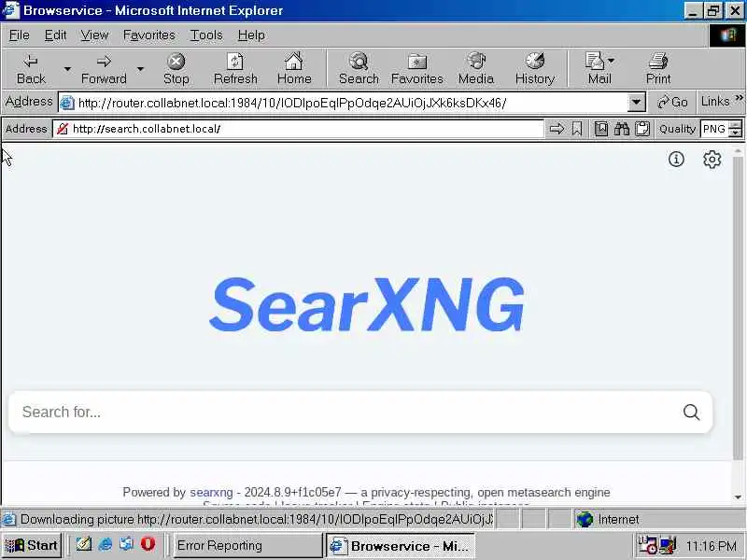Click the quick launch notepad-style icon
Screen dimensions: 747x560
84,544
